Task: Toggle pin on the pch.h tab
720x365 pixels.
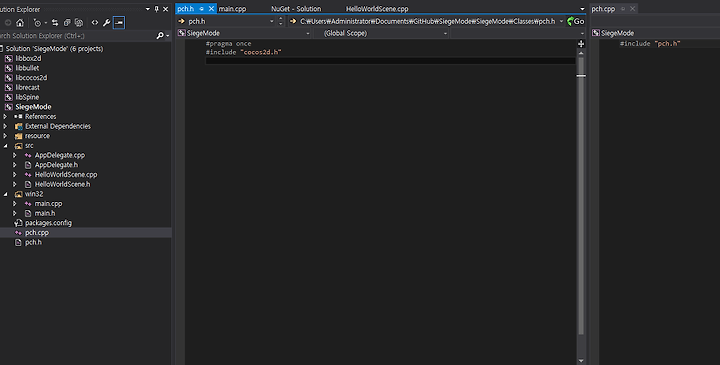Action: point(202,9)
